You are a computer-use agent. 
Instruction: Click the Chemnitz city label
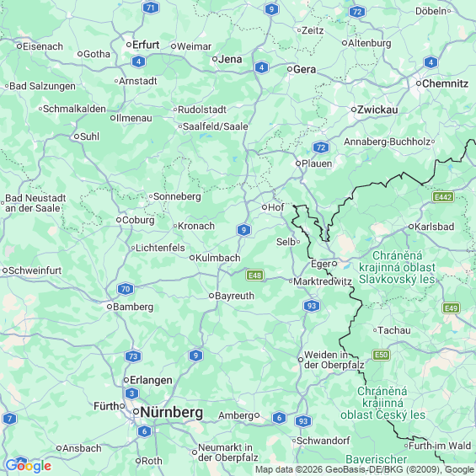click(x=445, y=83)
